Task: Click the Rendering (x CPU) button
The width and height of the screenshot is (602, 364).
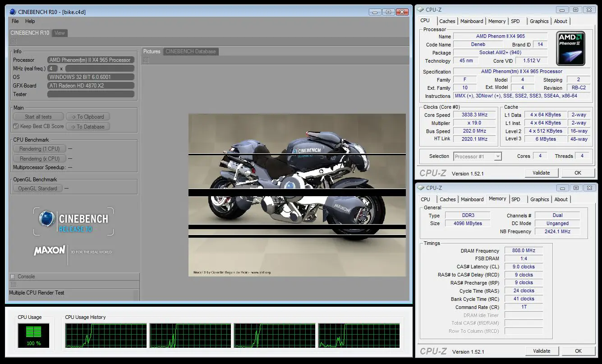Action: 40,159
